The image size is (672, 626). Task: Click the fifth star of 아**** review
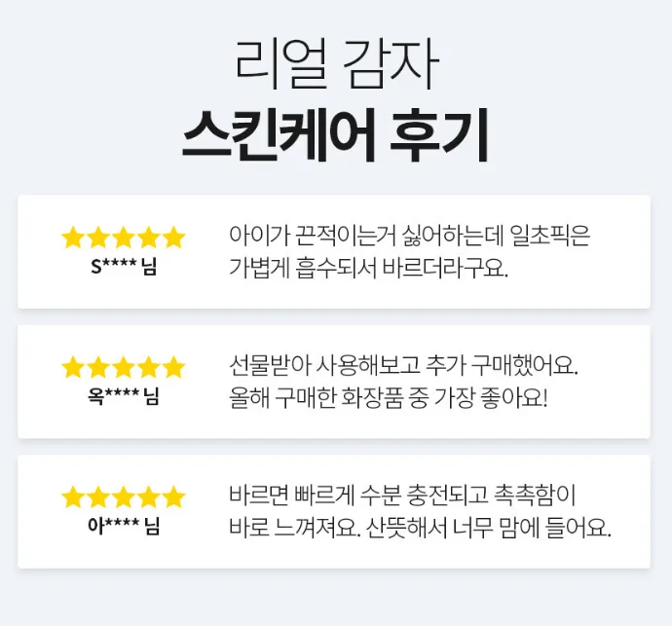coord(174,497)
